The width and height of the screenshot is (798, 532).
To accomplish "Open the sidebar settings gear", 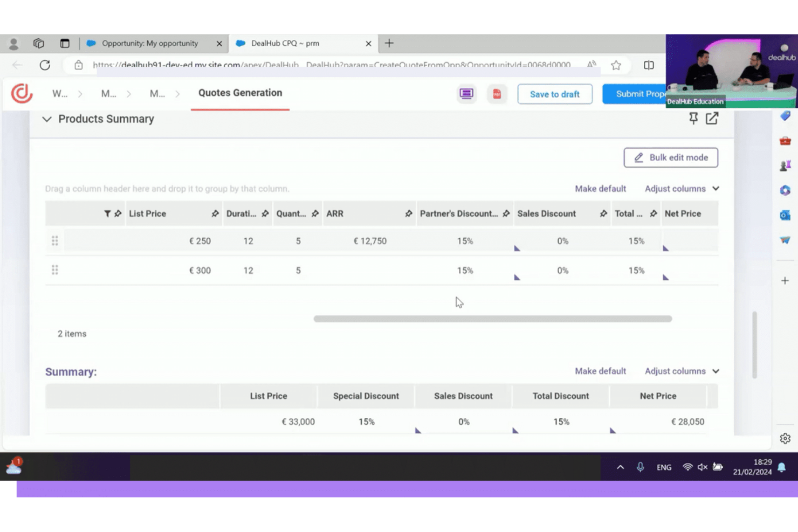I will point(785,438).
